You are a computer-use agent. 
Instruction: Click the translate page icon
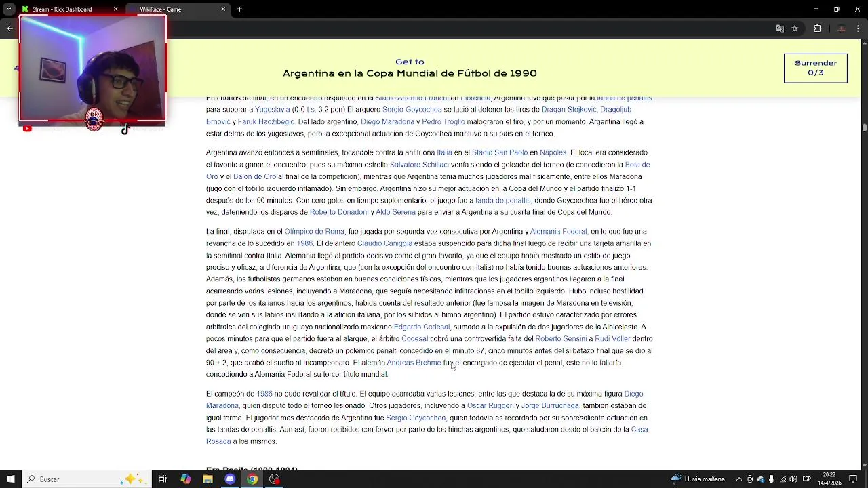pyautogui.click(x=780, y=28)
